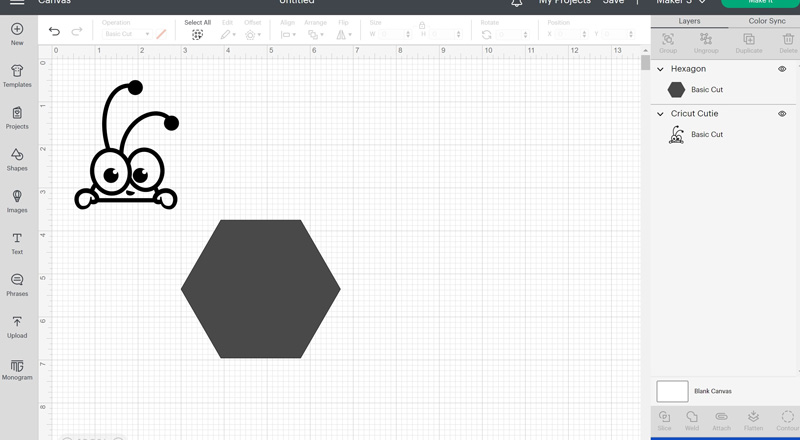Image resolution: width=800 pixels, height=440 pixels.
Task: Hide the Cricut Cutie layer
Action: (782, 114)
